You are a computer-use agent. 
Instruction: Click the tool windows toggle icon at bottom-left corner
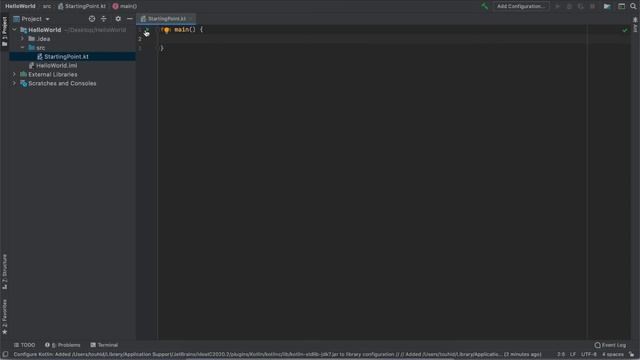coord(5,354)
